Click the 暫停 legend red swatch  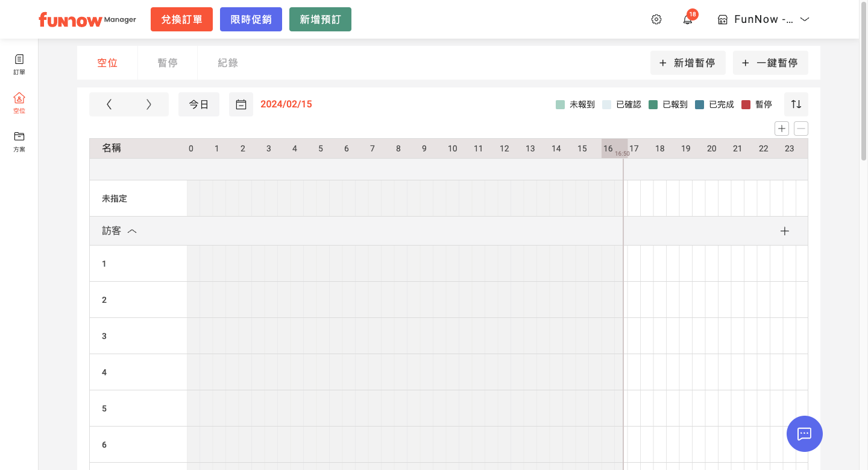point(746,105)
